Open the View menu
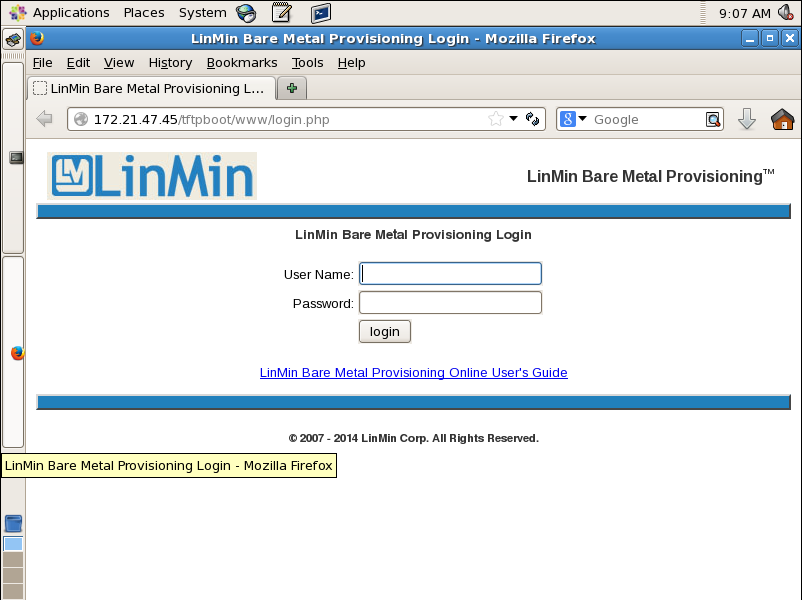 pyautogui.click(x=119, y=62)
